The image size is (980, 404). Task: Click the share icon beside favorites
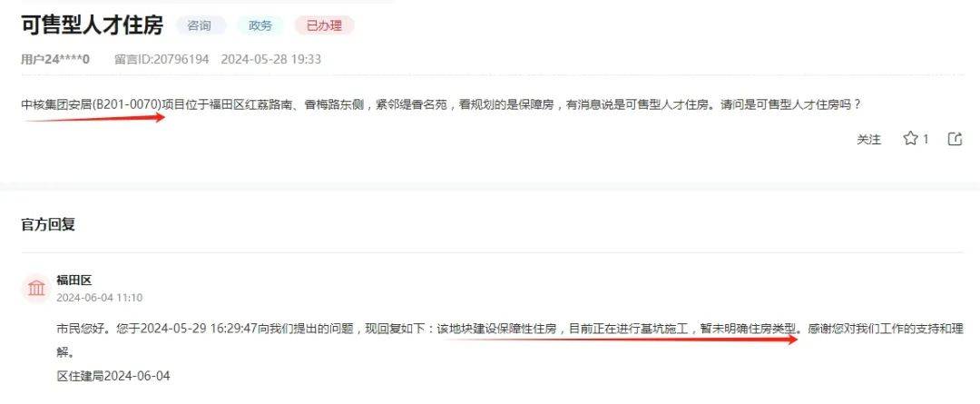(x=955, y=139)
